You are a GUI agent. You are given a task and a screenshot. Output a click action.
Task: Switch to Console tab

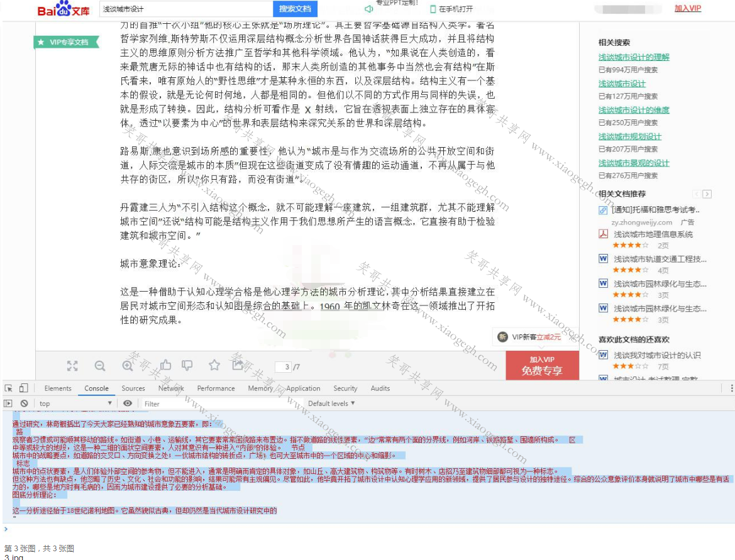(x=97, y=388)
